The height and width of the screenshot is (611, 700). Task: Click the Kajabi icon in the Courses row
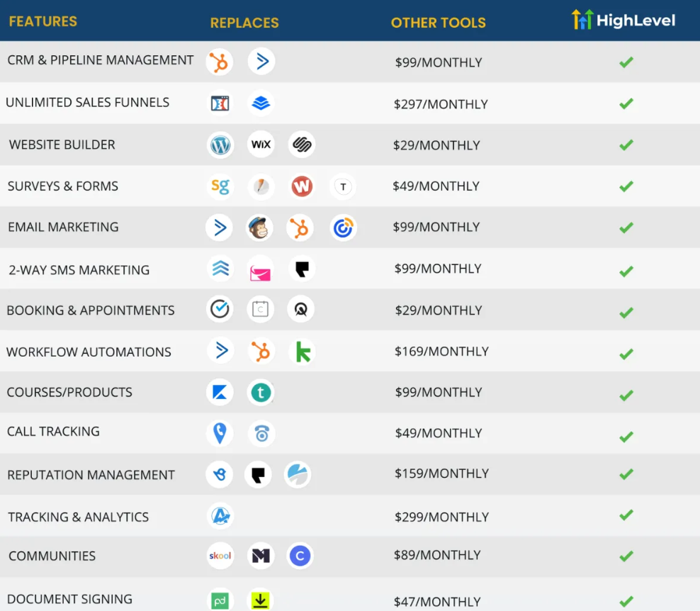pos(220,393)
